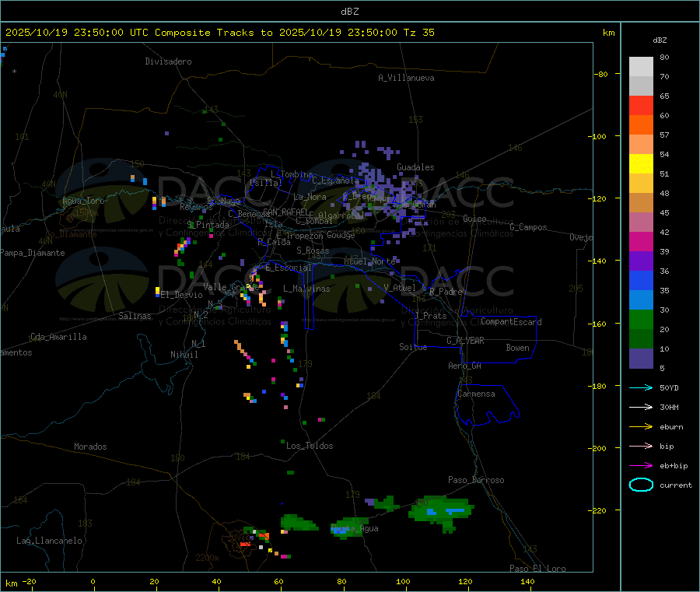700x592 pixels.
Task: Click the magenta 39-42 dBZ legend swatch
Action: pyautogui.click(x=641, y=241)
